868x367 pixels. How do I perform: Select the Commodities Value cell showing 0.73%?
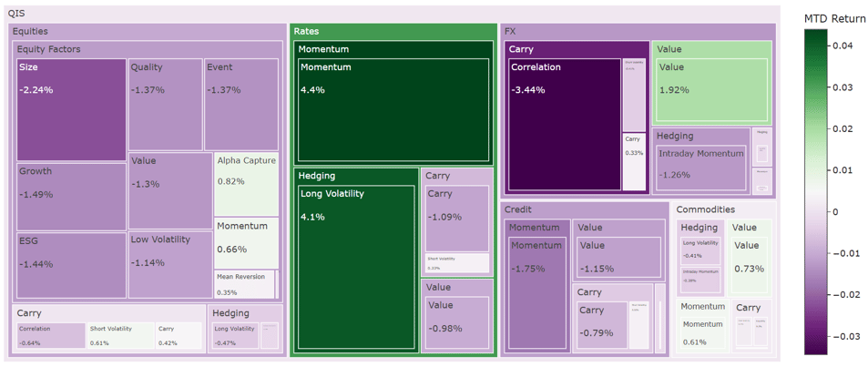coord(750,265)
